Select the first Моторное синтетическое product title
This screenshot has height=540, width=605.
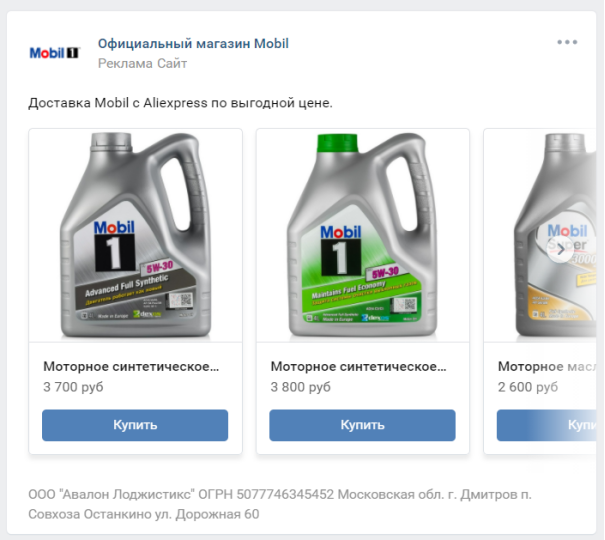(130, 366)
